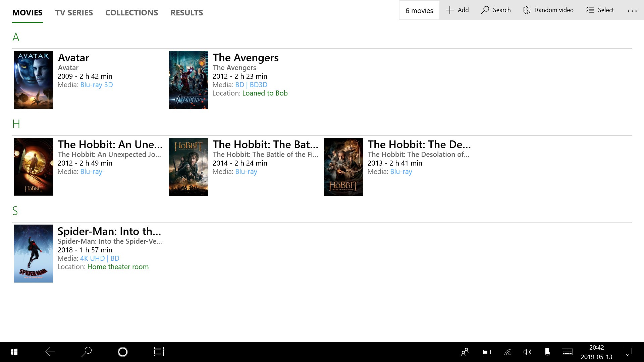Filter by the Blu-ray 3D media link
644x362 pixels.
coord(96,85)
